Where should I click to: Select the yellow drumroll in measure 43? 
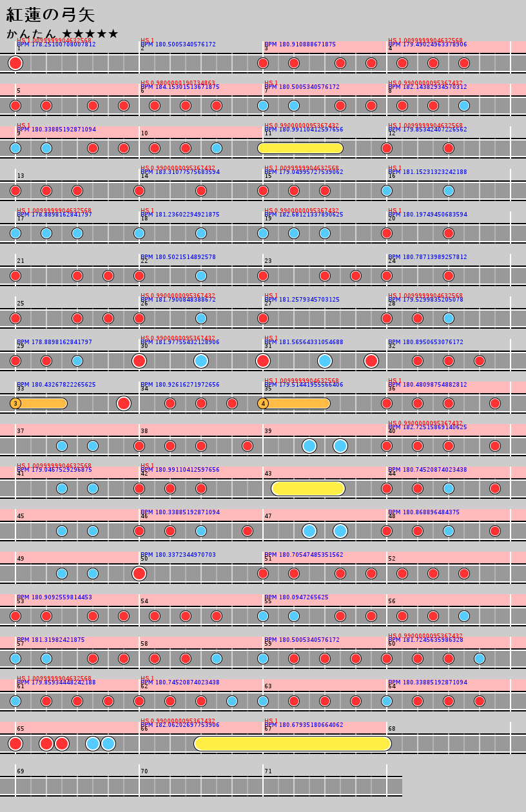tap(308, 488)
